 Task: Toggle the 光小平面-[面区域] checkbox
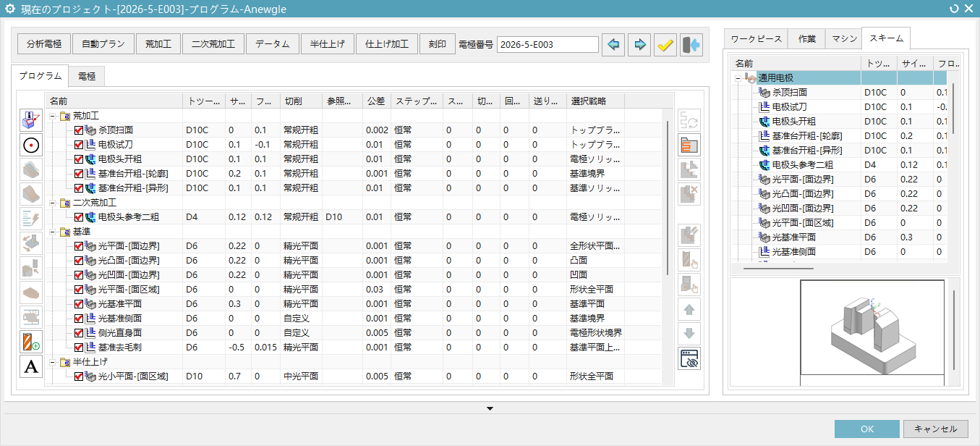tap(80, 376)
